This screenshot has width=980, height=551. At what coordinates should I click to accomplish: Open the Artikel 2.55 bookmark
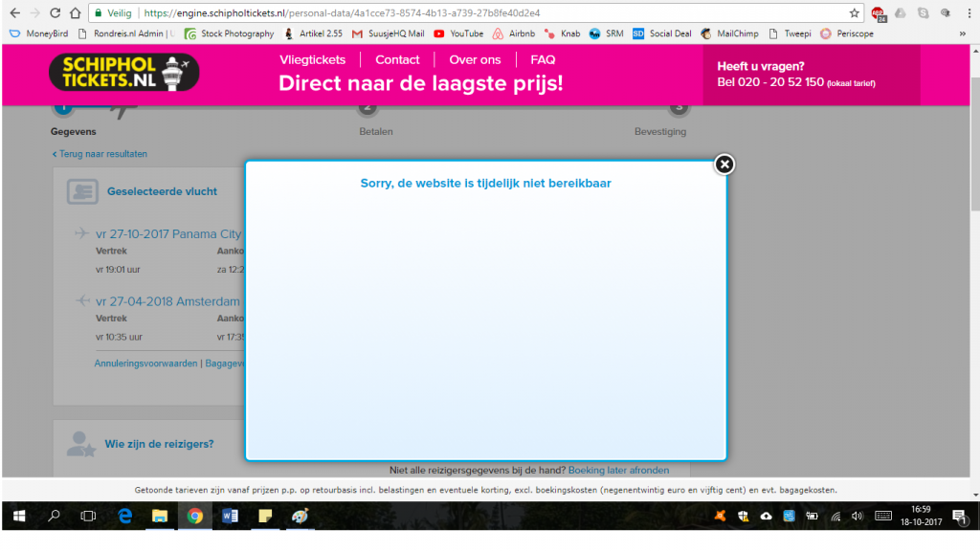(313, 33)
